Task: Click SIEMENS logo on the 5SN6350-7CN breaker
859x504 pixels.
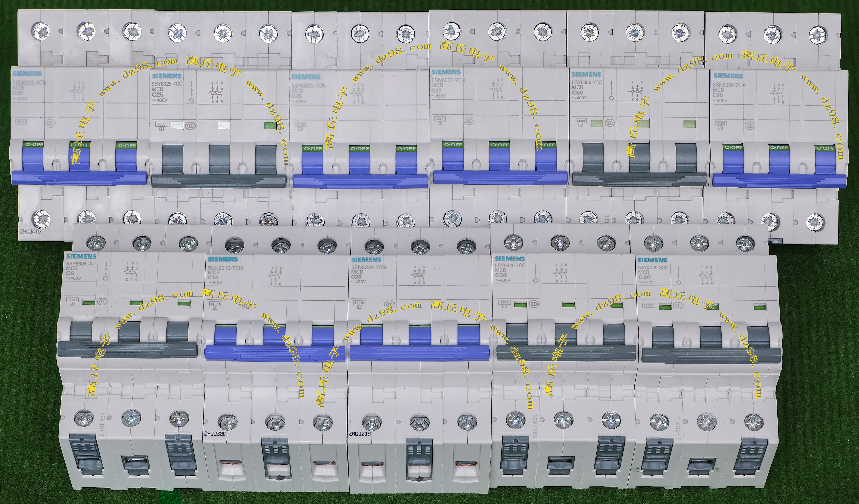Action: [x=728, y=76]
